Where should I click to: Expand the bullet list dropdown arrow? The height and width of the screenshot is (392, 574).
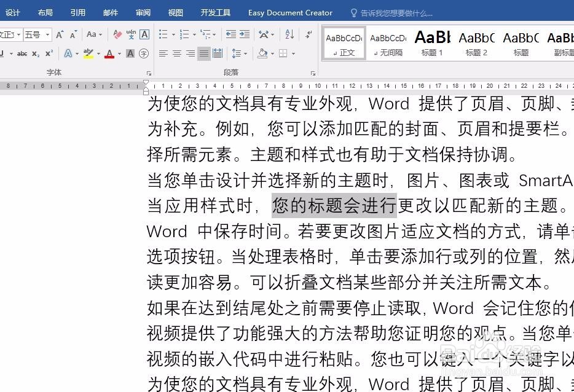[173, 35]
